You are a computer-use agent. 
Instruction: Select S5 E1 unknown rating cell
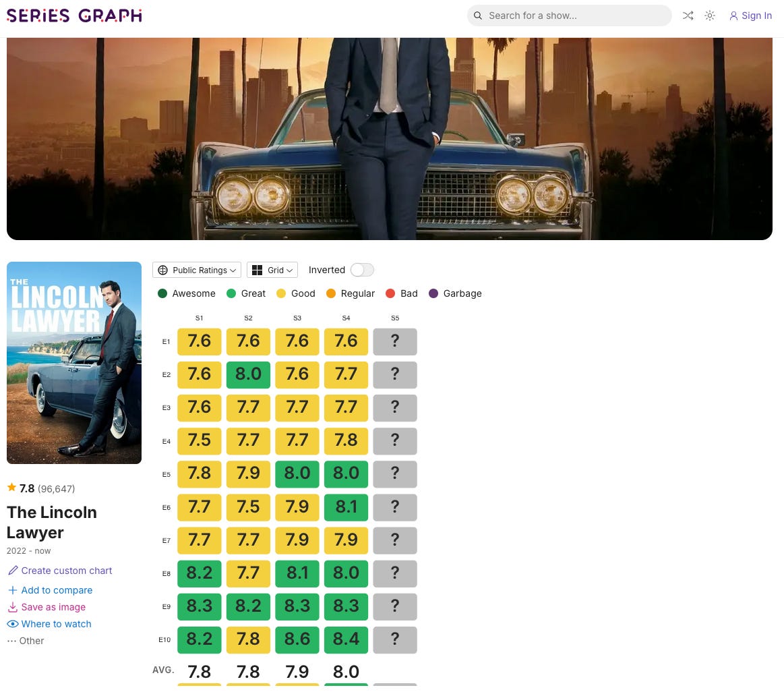[x=395, y=342]
